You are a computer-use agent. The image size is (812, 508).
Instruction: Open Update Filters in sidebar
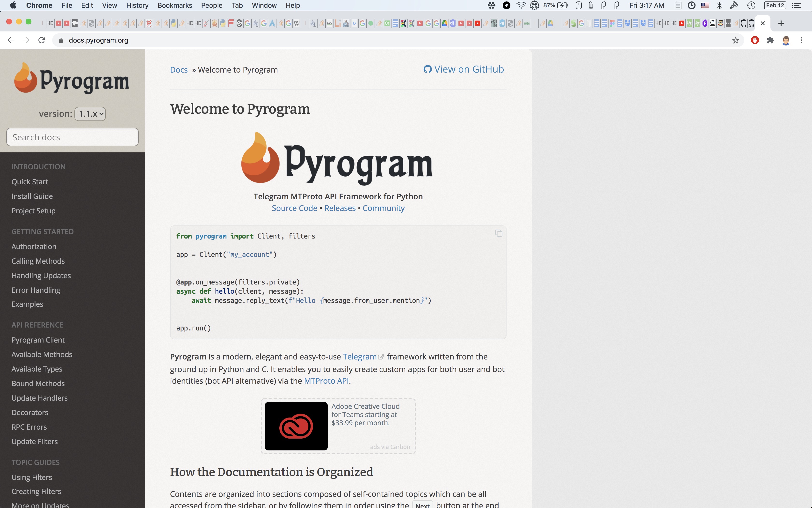click(34, 441)
